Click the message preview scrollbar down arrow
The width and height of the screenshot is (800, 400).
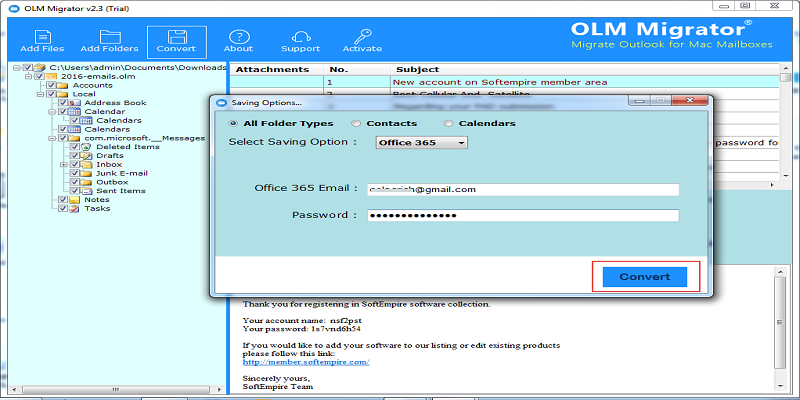point(780,385)
